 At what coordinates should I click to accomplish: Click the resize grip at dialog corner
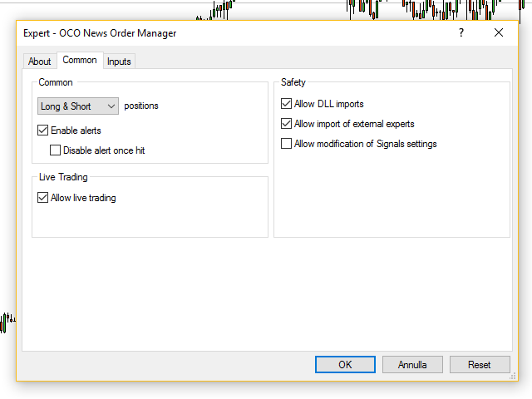click(x=513, y=376)
